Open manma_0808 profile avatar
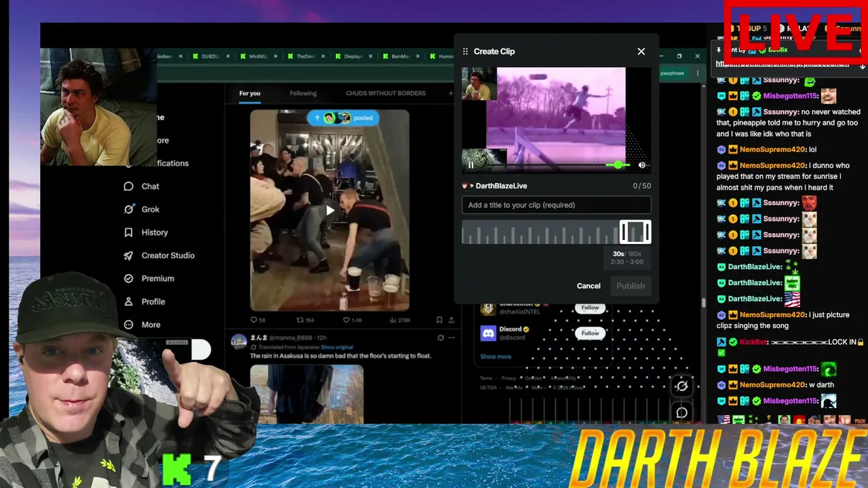The width and height of the screenshot is (868, 488). tap(239, 342)
